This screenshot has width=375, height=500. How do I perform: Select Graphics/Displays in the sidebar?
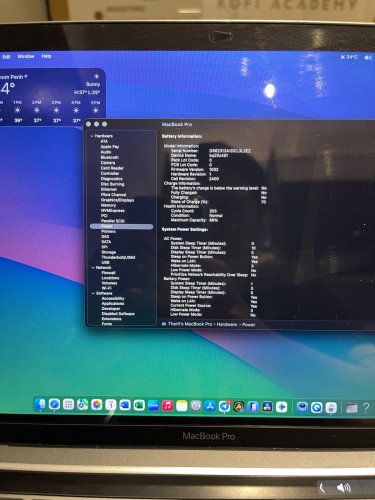tap(117, 200)
